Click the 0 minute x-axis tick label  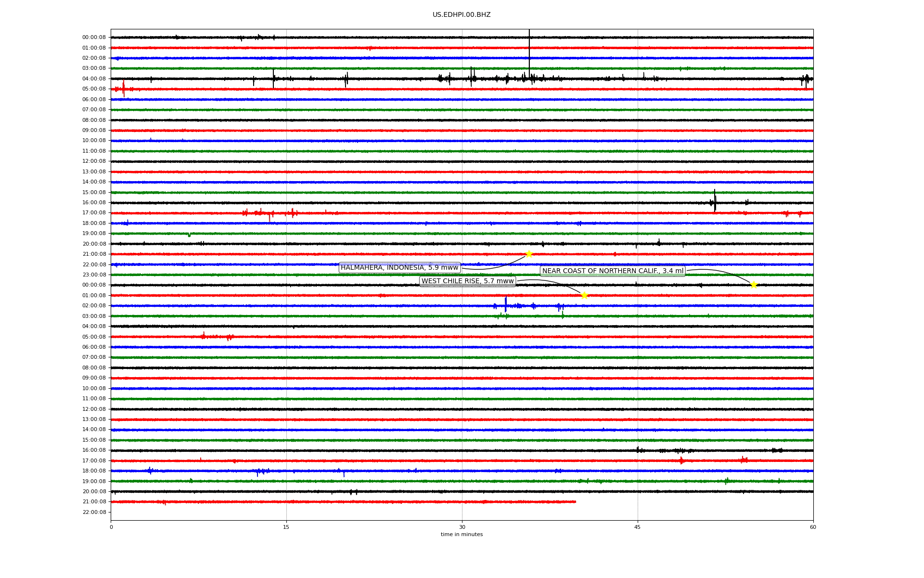(111, 527)
